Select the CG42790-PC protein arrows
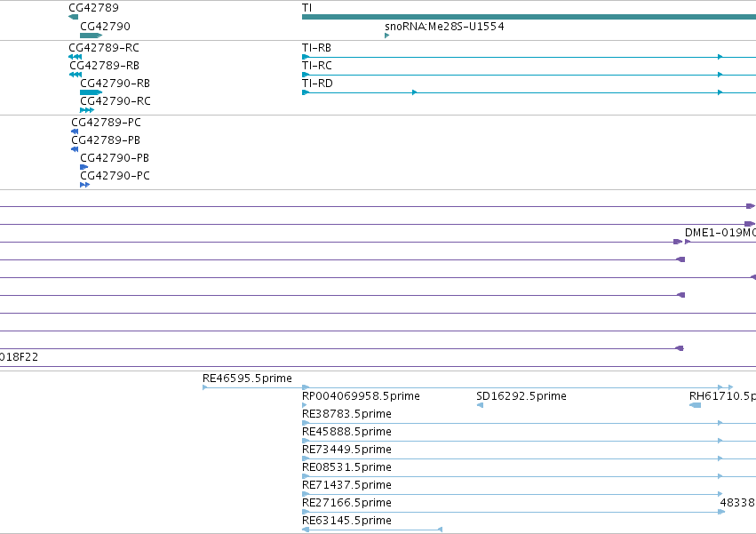This screenshot has height=534, width=756. coord(85,185)
